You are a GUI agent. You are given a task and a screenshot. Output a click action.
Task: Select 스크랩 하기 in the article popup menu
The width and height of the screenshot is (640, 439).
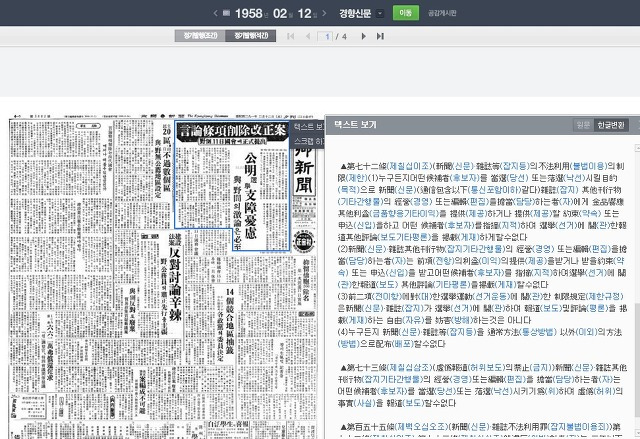pyautogui.click(x=308, y=141)
